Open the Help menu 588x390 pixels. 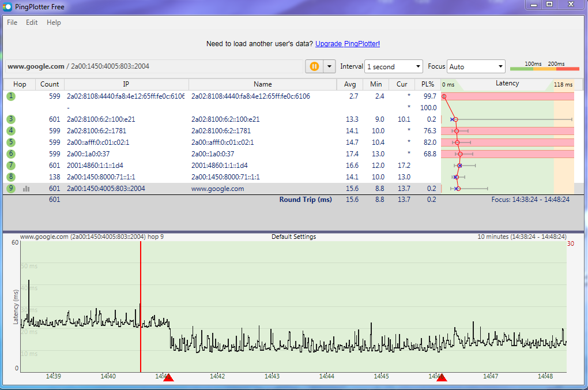[54, 22]
